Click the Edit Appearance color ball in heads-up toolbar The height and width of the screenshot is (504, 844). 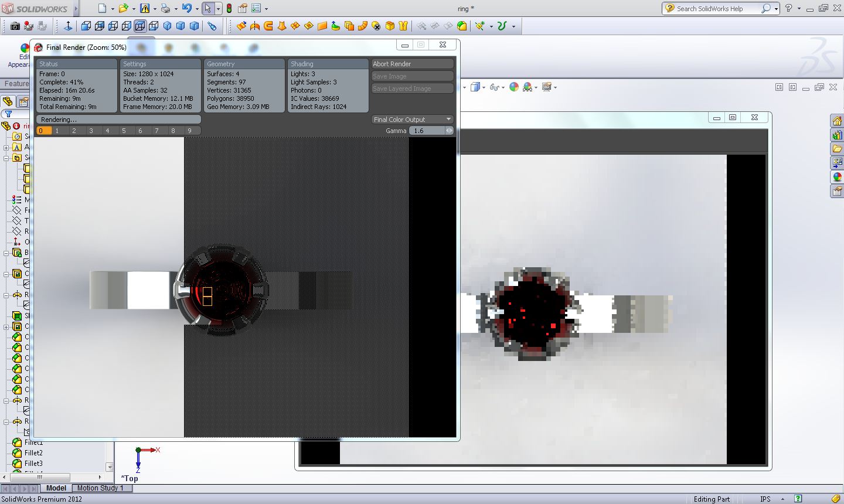514,87
